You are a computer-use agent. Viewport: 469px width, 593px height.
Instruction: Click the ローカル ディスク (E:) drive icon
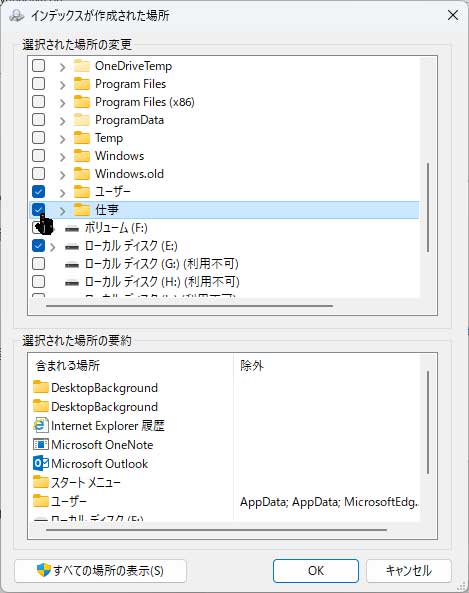pos(72,247)
